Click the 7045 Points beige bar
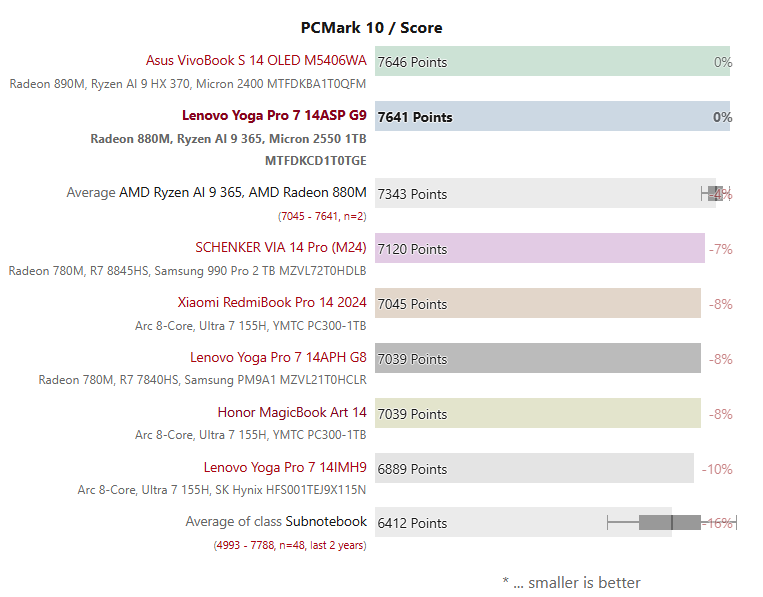The width and height of the screenshot is (763, 597). pyautogui.click(x=538, y=303)
